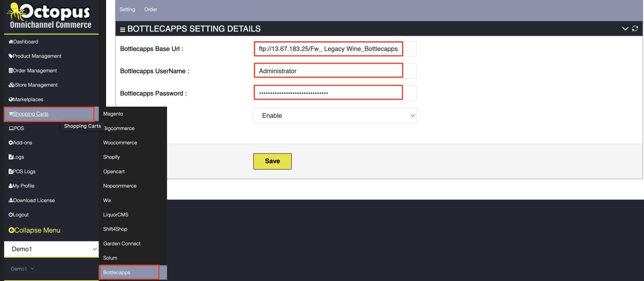The width and height of the screenshot is (644, 281).
Task: Select Garden Connect from the submenu
Action: coord(122,244)
